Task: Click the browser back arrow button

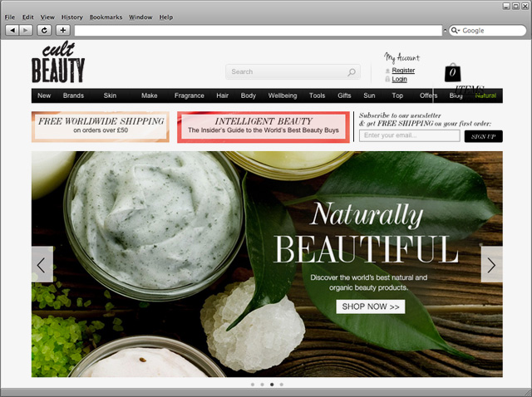Action: point(12,30)
